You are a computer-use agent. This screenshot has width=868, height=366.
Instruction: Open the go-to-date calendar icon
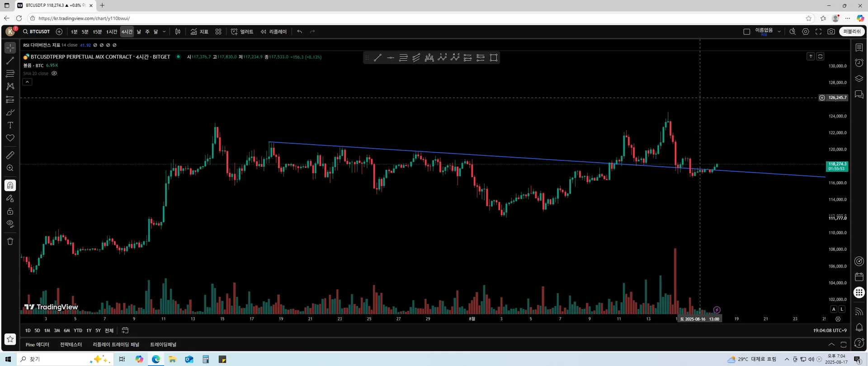125,330
